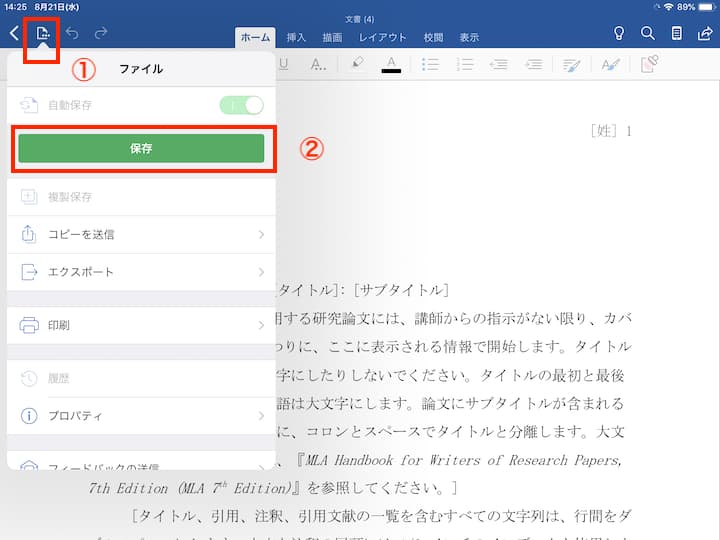Insert a bulleted list
Image resolution: width=720 pixels, height=540 pixels.
(430, 64)
